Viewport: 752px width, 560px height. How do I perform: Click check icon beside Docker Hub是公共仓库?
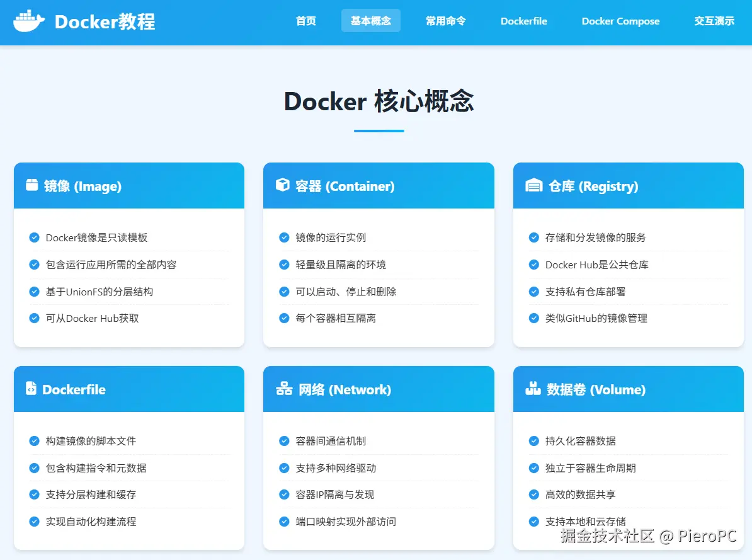tap(534, 265)
